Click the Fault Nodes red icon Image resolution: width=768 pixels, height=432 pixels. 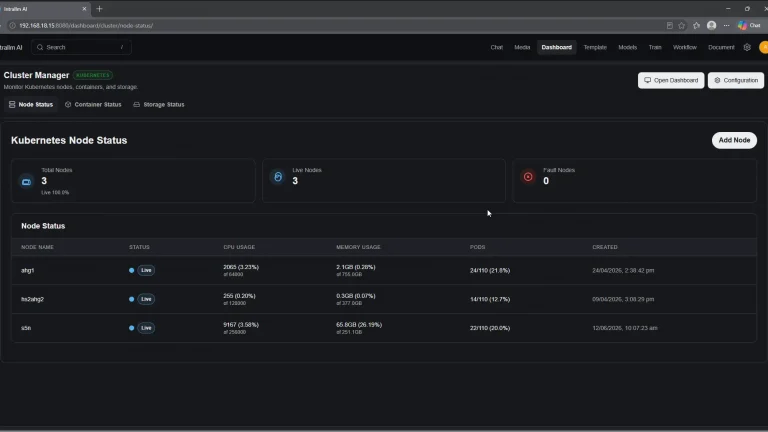pyautogui.click(x=528, y=177)
